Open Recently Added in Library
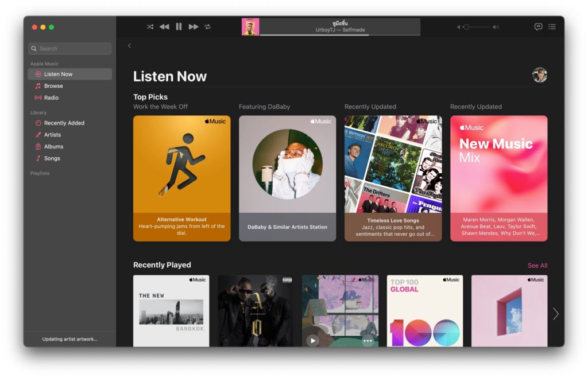Image resolution: width=588 pixels, height=378 pixels. coord(64,123)
